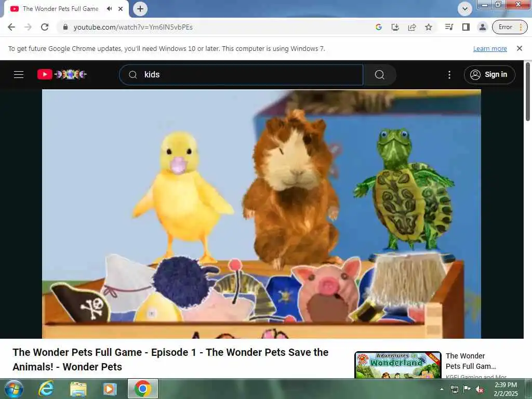The width and height of the screenshot is (532, 399).
Task: Go to YouTube home via logo
Action: pos(62,74)
